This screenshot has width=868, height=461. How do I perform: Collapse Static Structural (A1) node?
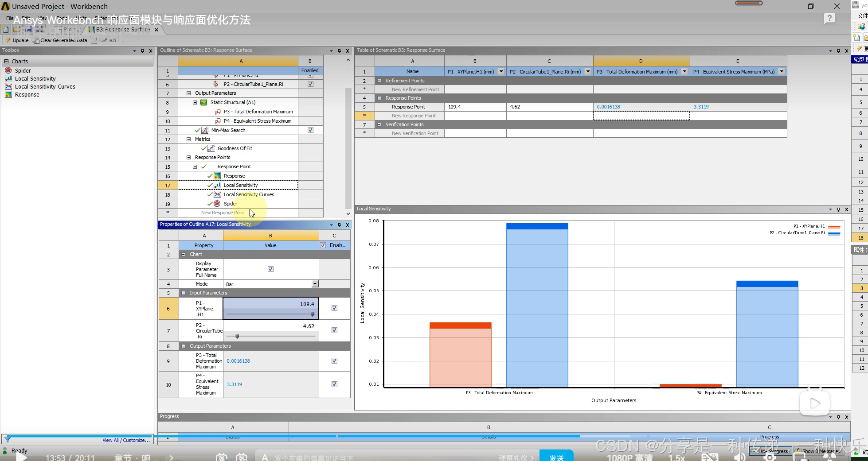pos(195,102)
